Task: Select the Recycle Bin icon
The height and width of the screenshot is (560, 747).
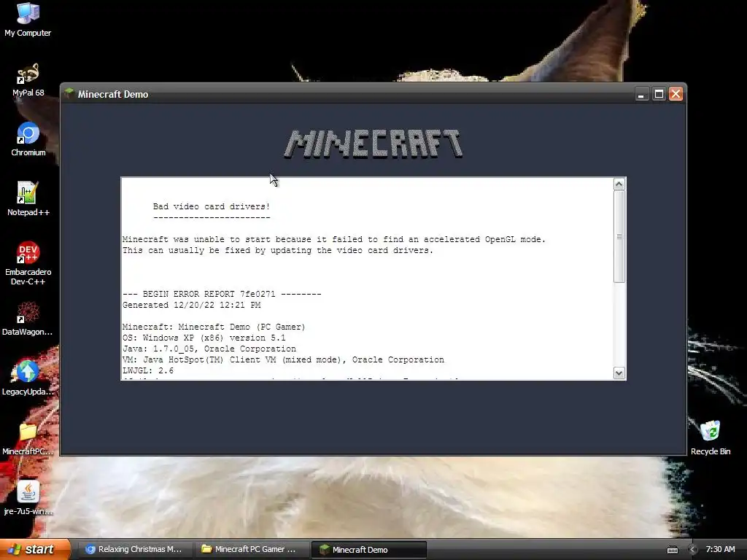Action: [x=711, y=437]
